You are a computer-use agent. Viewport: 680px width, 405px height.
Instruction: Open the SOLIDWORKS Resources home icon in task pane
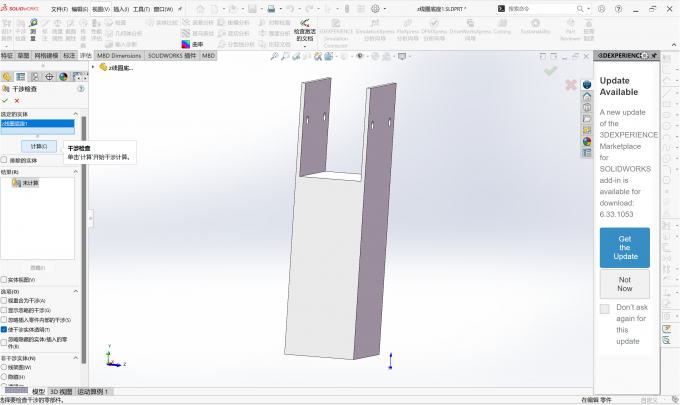point(587,96)
